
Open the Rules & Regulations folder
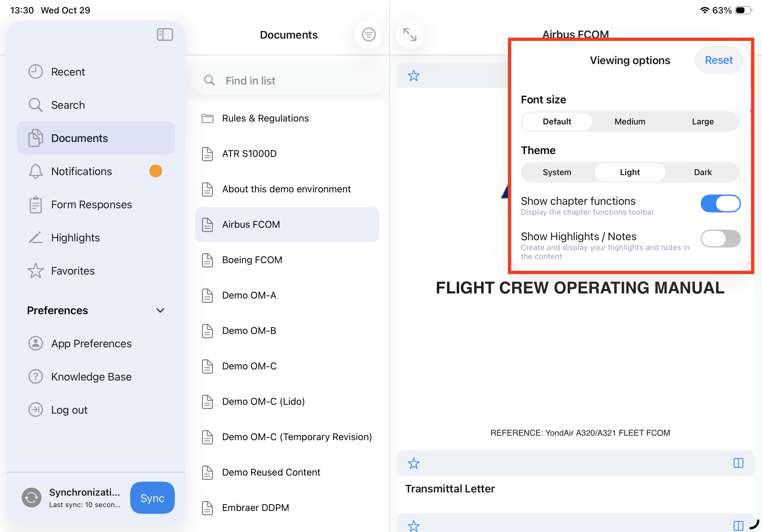265,118
